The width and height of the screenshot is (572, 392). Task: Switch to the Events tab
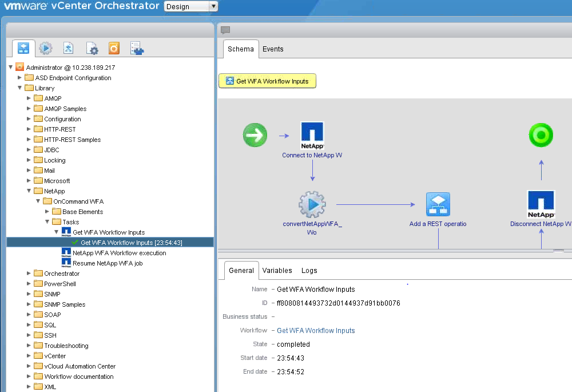click(x=273, y=49)
